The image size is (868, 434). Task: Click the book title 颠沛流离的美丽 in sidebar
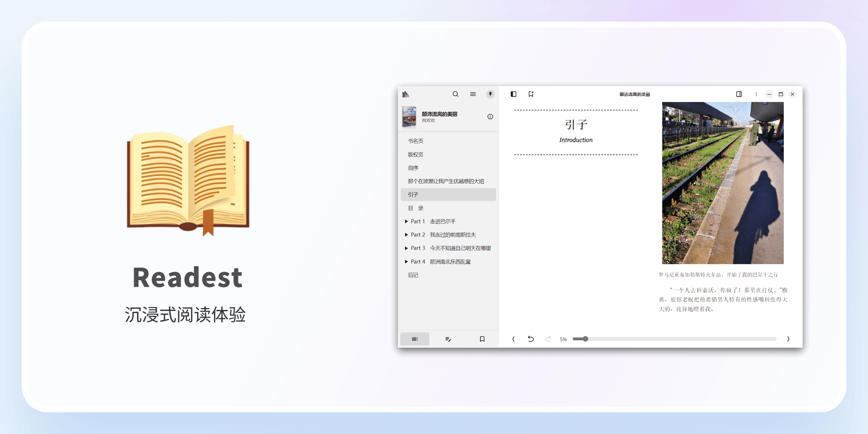439,114
